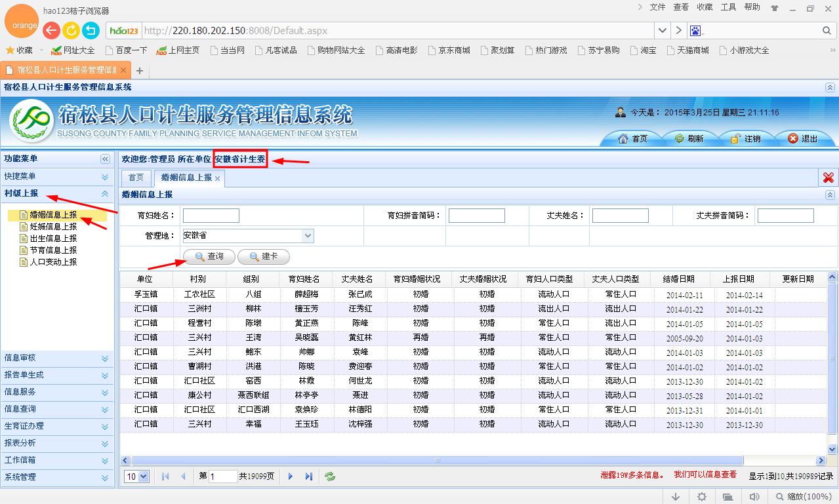Collapse the top system header panel
Viewport: 839px width, 504px height.
point(830,87)
